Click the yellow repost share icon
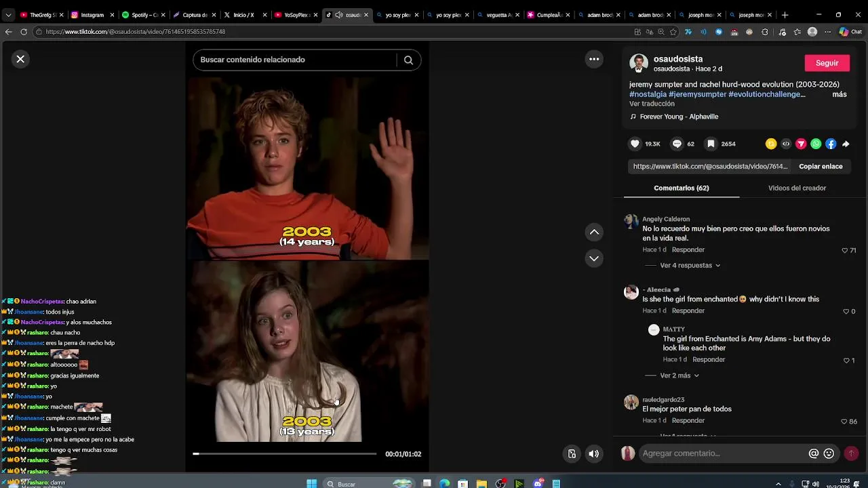868x488 pixels. click(771, 144)
